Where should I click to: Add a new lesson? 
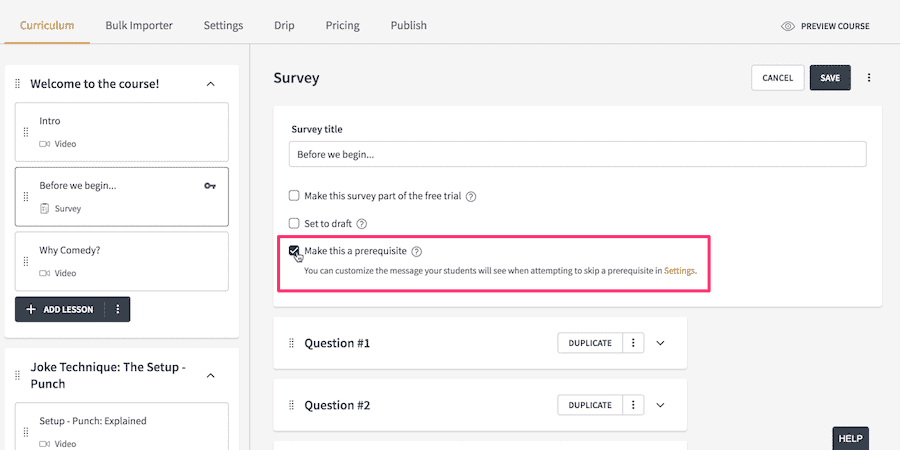(60, 309)
